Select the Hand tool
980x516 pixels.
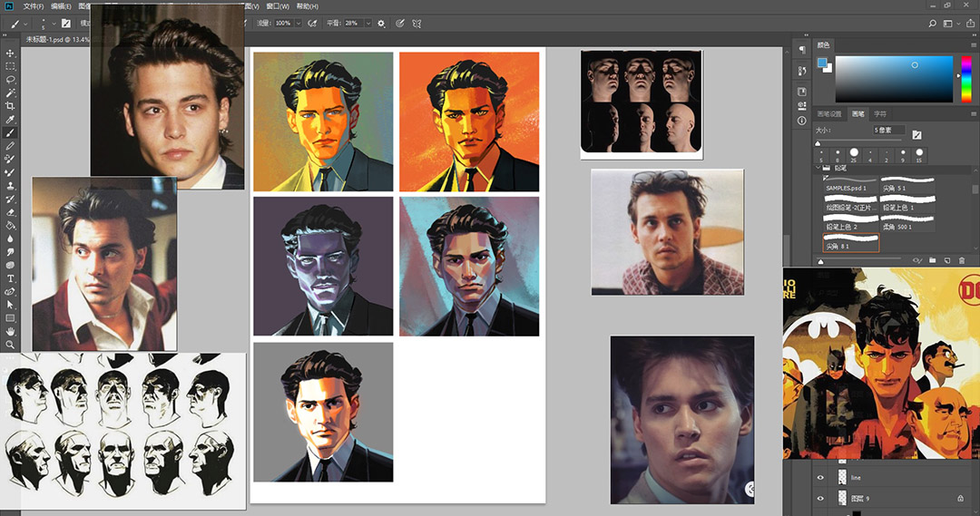(x=11, y=331)
